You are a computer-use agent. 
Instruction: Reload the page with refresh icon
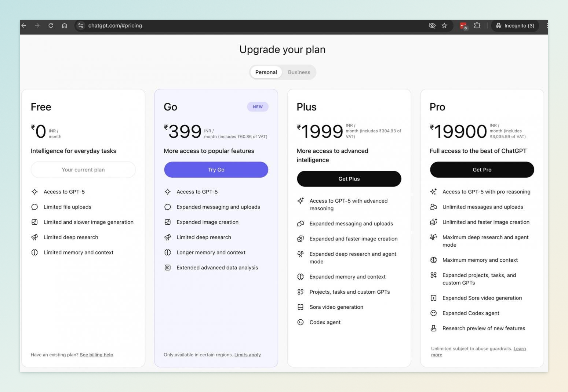pyautogui.click(x=51, y=26)
